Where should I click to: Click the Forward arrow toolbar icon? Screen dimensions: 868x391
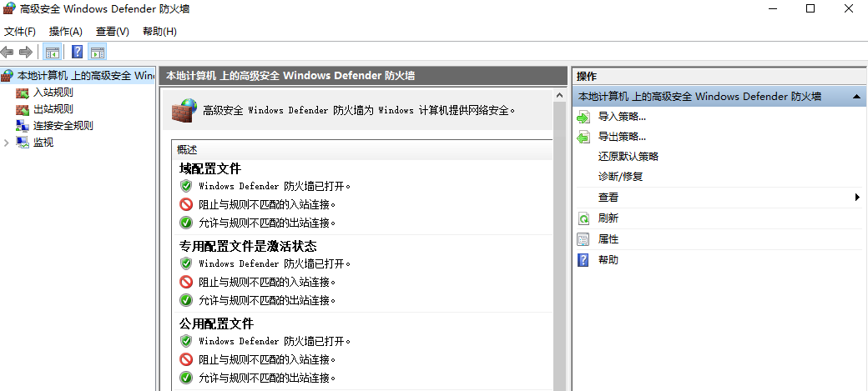click(x=26, y=52)
